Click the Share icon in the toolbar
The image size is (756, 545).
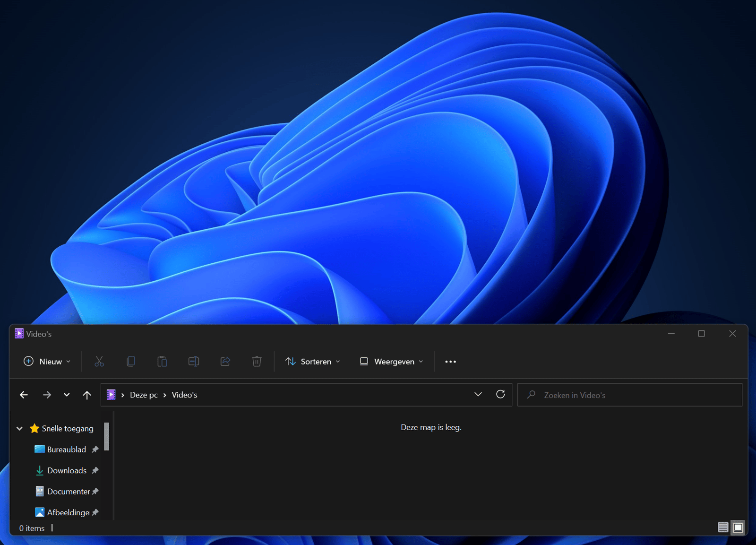(225, 361)
